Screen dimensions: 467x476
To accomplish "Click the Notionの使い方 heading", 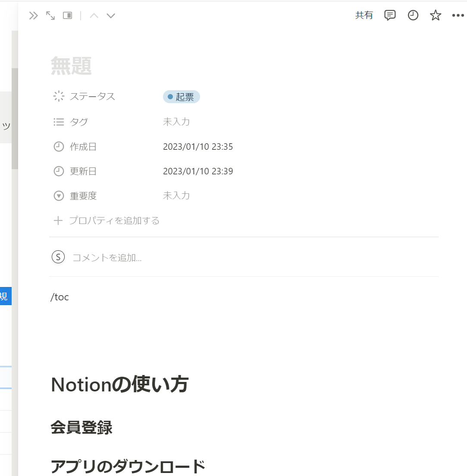I will (x=120, y=385).
